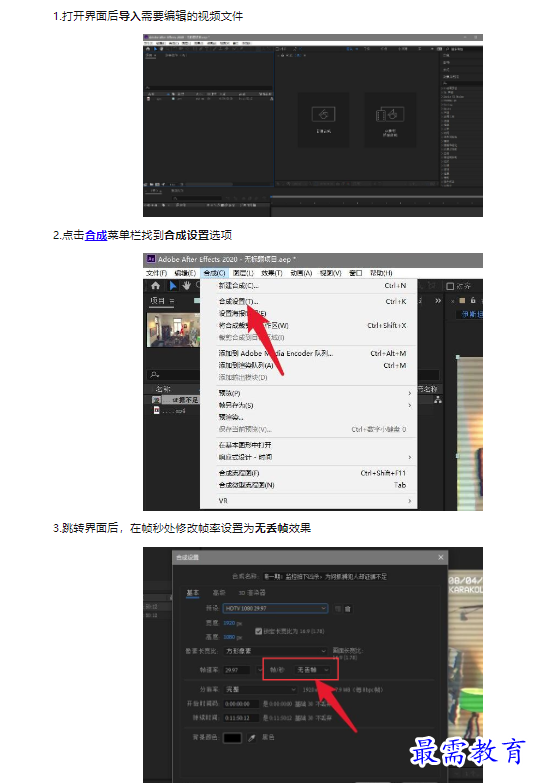Open the 编辑(E) menu
This screenshot has height=783, width=534.
185,273
